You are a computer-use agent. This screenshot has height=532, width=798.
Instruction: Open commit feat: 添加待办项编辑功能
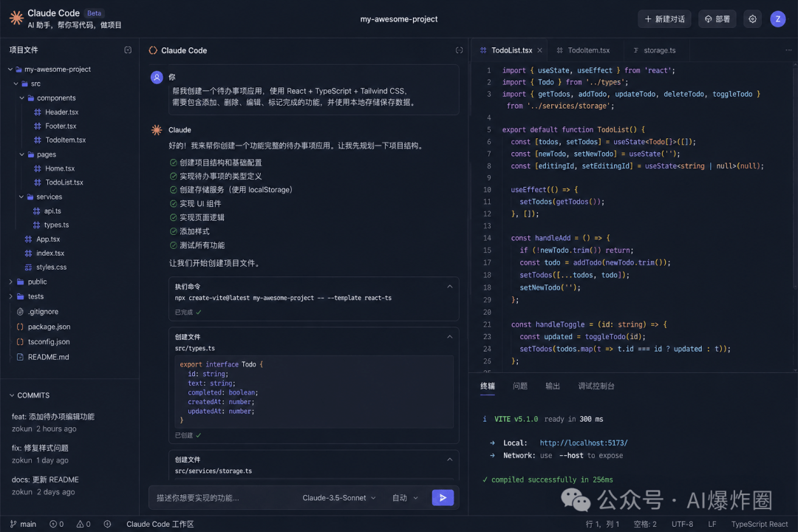tap(53, 423)
